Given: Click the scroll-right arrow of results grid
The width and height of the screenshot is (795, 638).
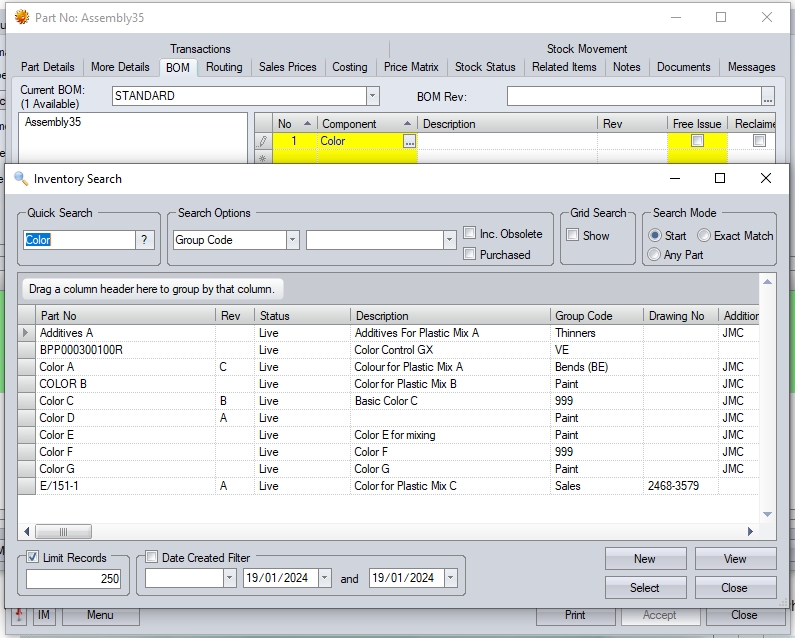Looking at the screenshot, I should point(751,532).
